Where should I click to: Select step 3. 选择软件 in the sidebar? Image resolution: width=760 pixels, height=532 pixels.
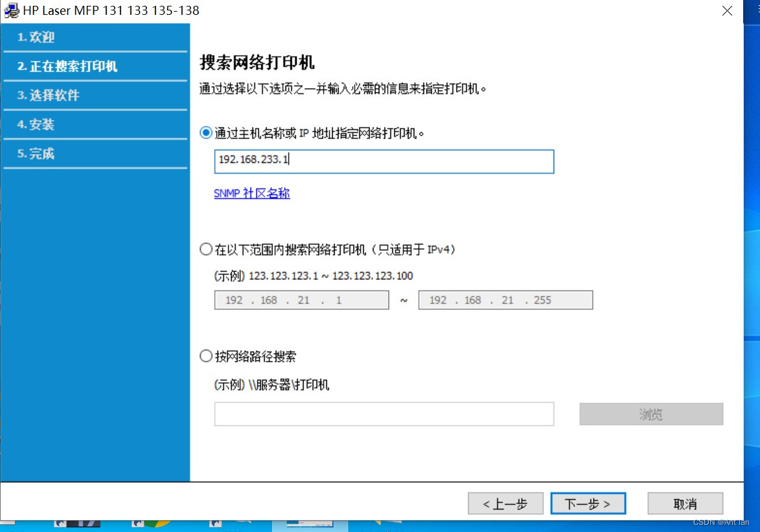click(x=95, y=95)
